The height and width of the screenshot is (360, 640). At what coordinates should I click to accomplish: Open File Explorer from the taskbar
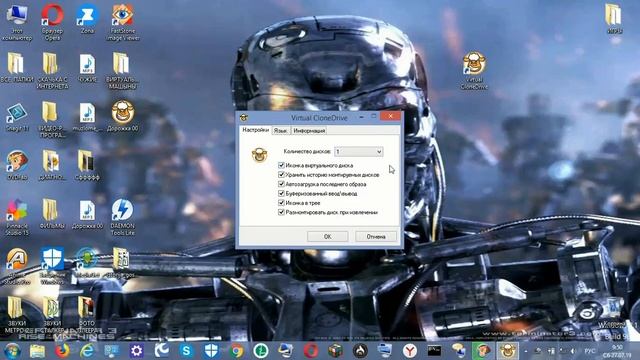pyautogui.click(x=37, y=351)
